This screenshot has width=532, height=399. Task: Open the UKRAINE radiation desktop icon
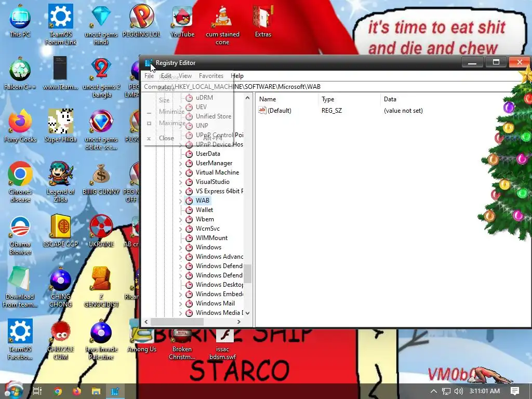click(101, 231)
